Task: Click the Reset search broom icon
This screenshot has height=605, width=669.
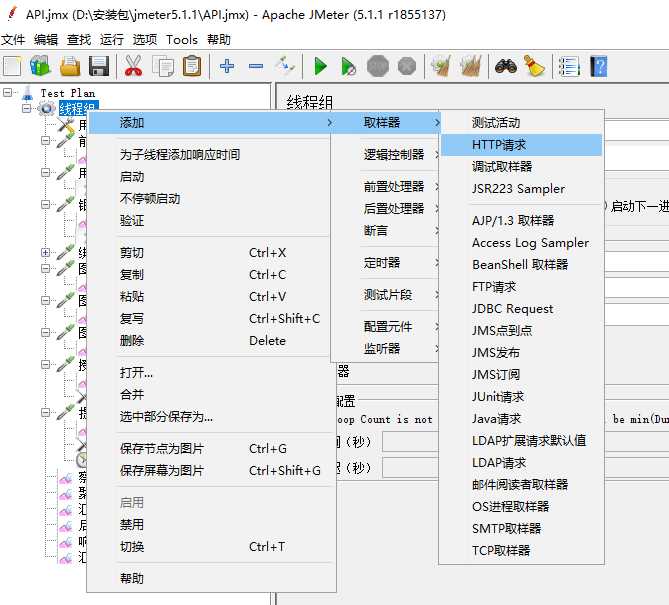Action: pos(534,67)
